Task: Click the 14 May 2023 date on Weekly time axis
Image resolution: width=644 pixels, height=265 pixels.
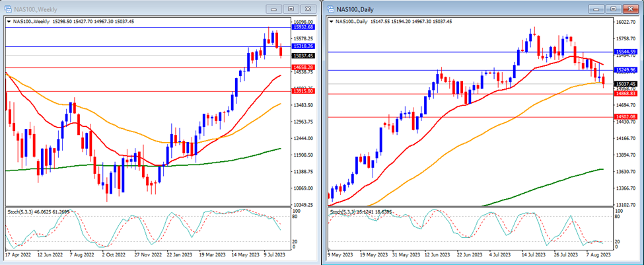Action: tap(245, 254)
